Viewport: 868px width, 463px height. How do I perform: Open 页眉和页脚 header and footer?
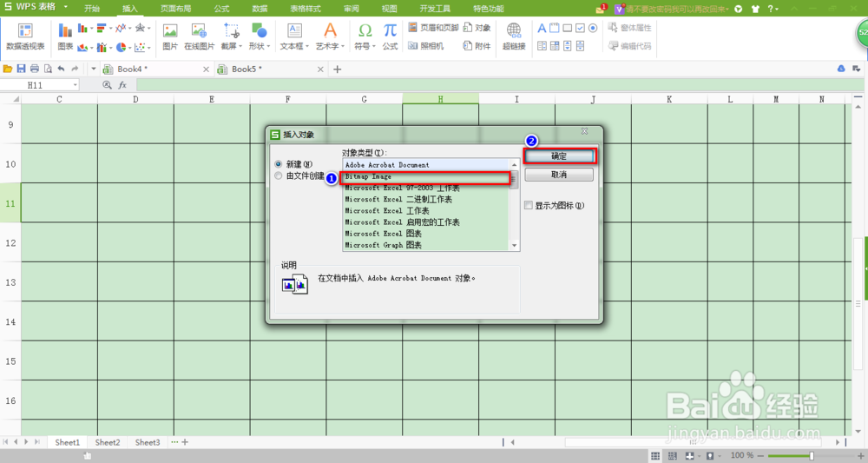433,28
